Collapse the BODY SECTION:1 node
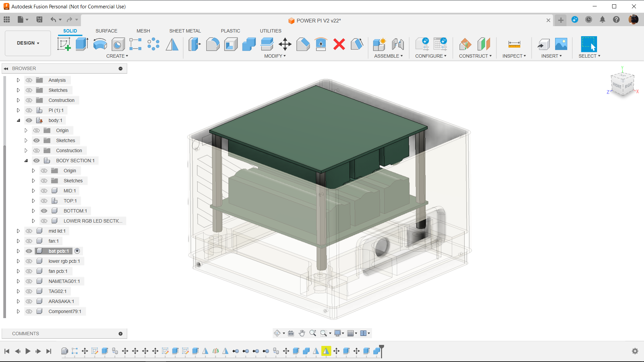 click(x=26, y=161)
